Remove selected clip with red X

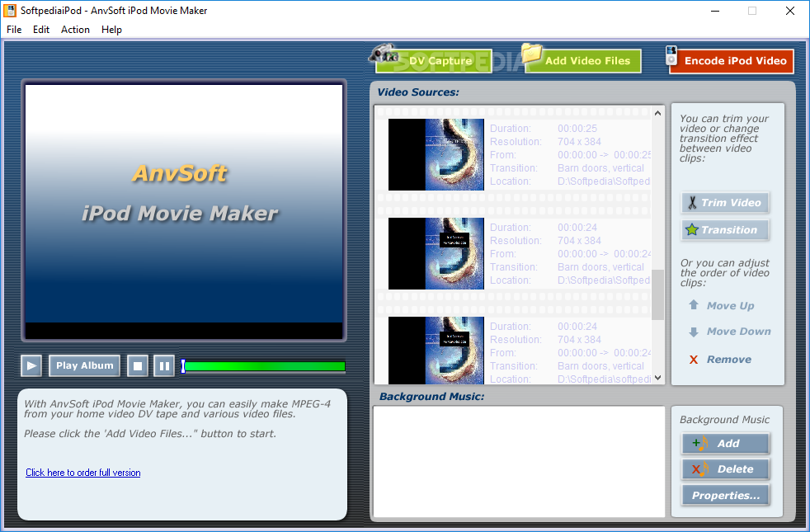click(720, 360)
